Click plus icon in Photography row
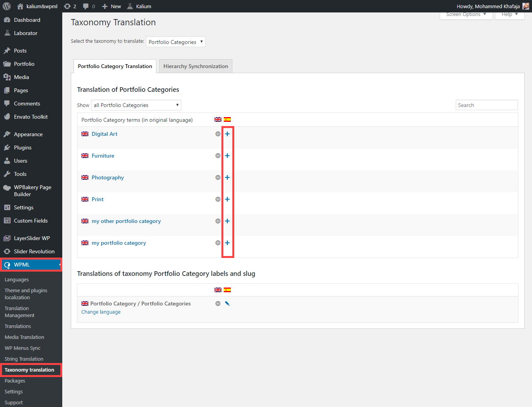Screen dimensions: 532x407 click(227, 177)
